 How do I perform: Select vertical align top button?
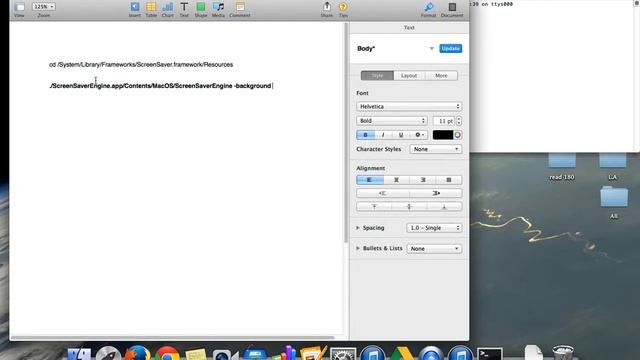pos(374,207)
